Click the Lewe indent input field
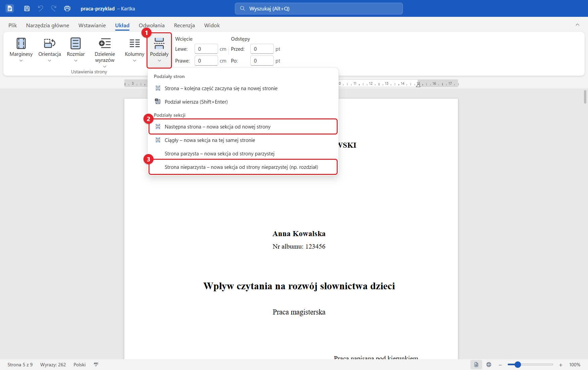The width and height of the screenshot is (588, 370). click(206, 49)
